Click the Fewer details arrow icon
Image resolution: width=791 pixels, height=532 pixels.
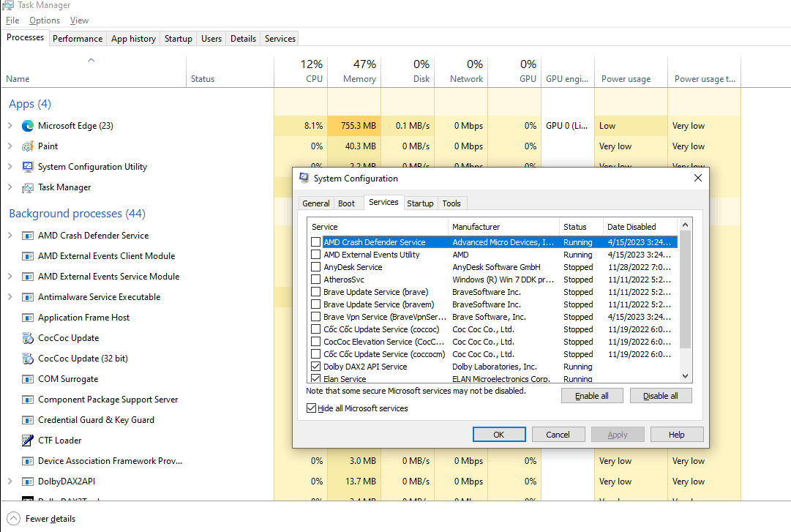tap(14, 518)
